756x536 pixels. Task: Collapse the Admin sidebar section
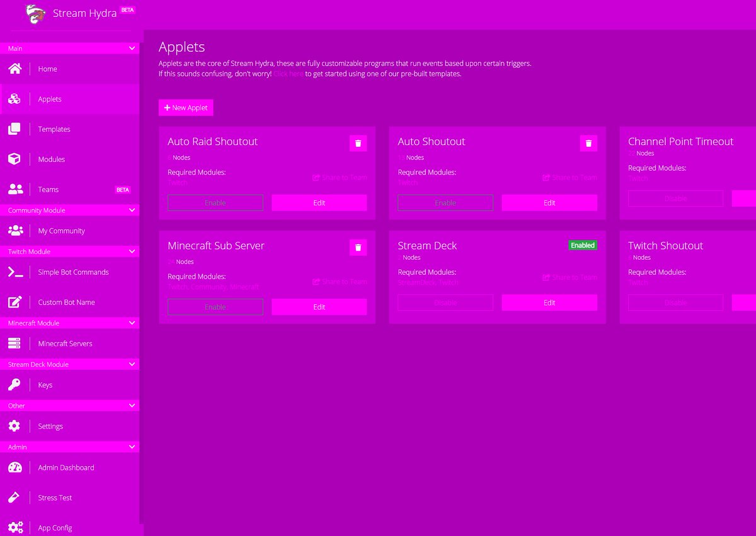[x=69, y=447]
